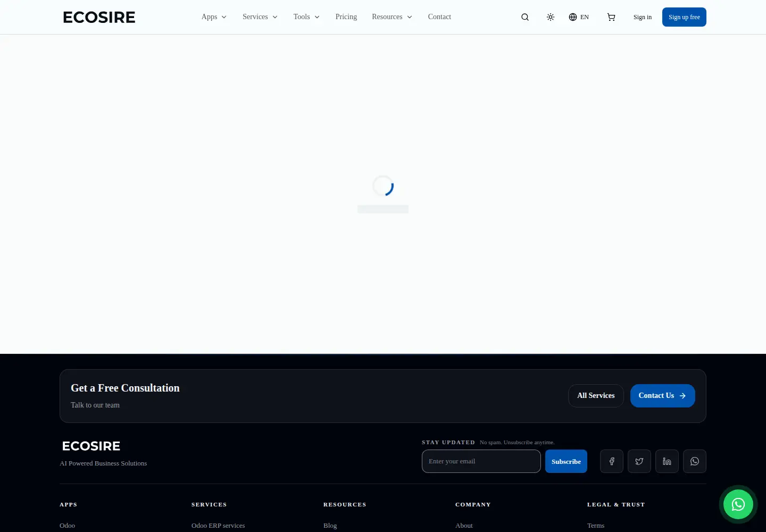
Task: Click Sign in
Action: point(643,17)
